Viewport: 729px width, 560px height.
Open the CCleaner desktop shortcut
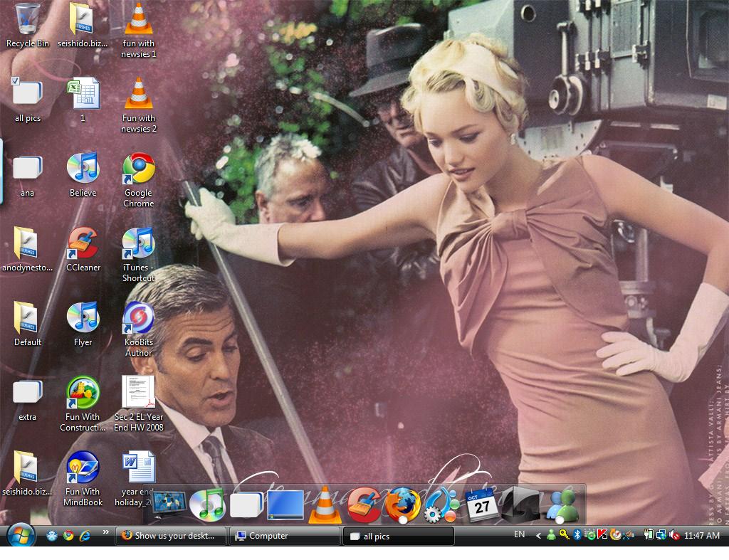[83, 244]
